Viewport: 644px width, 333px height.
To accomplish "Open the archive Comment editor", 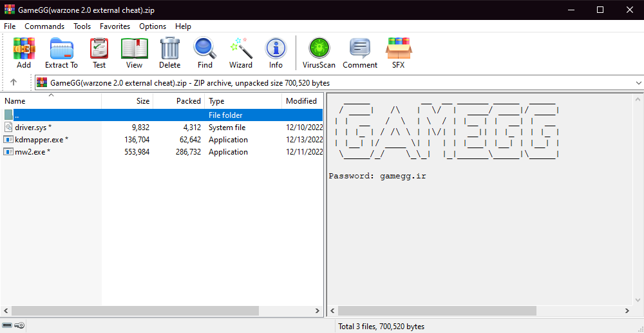I will [x=360, y=53].
